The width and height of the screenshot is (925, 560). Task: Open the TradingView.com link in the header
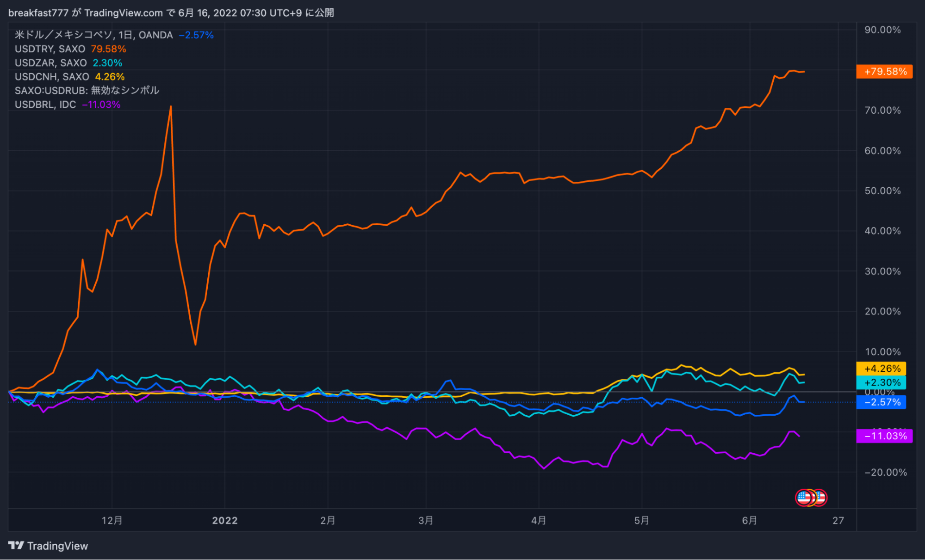pyautogui.click(x=123, y=13)
